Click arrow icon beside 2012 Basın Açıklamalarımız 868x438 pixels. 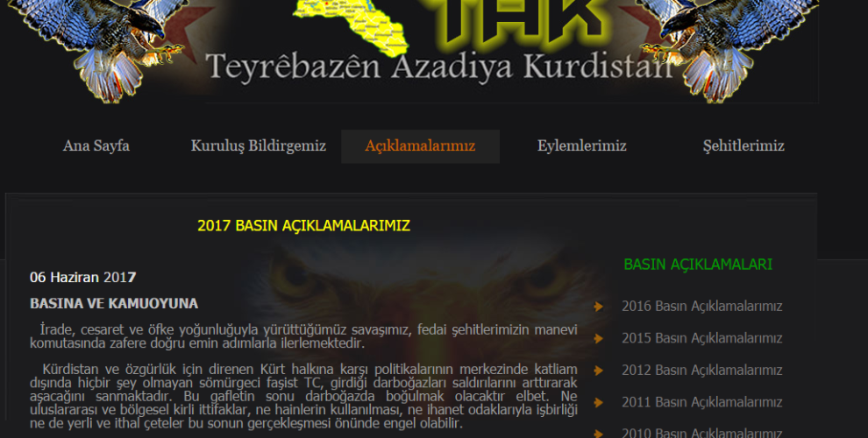(x=599, y=371)
